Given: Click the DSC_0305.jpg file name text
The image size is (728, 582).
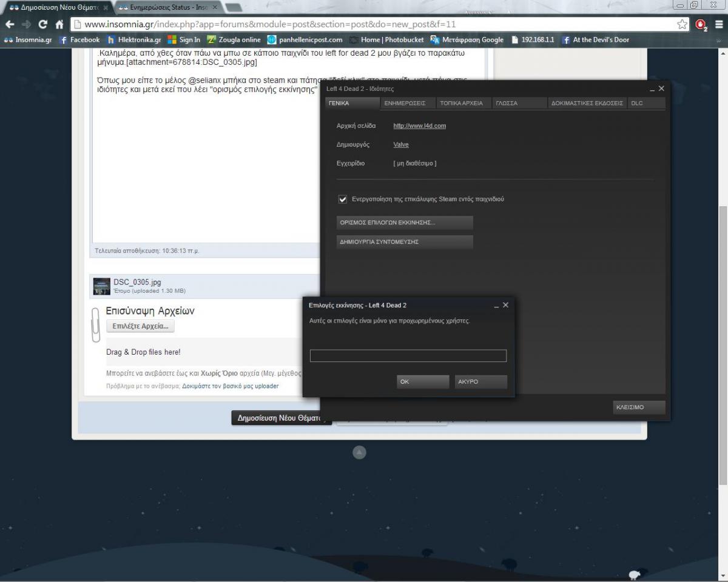Looking at the screenshot, I should coord(137,283).
